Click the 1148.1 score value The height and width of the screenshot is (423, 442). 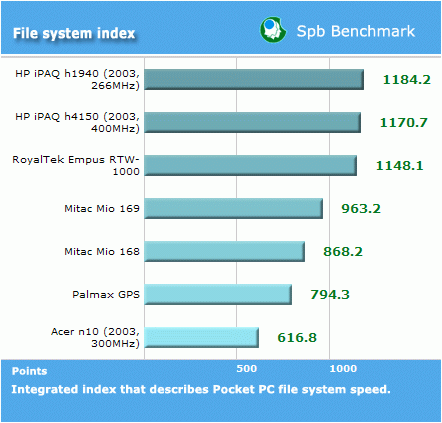[400, 166]
